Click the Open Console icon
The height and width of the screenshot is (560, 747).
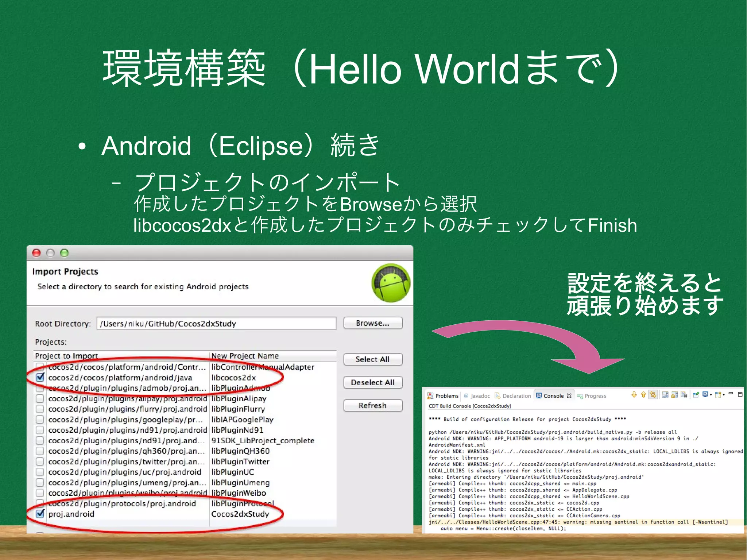[x=718, y=394]
